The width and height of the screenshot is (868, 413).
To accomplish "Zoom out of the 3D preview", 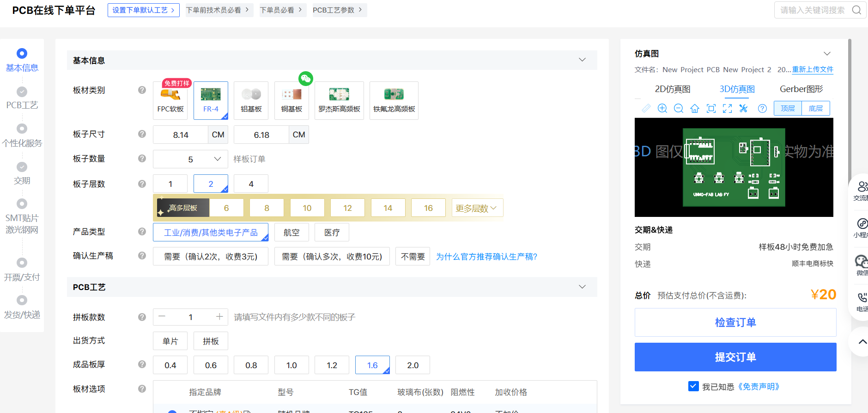I will coord(679,108).
